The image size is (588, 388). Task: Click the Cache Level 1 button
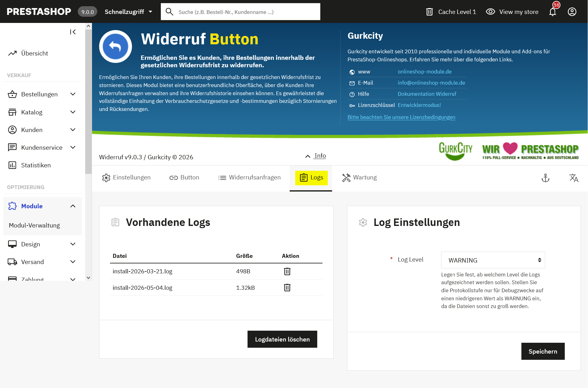point(451,12)
